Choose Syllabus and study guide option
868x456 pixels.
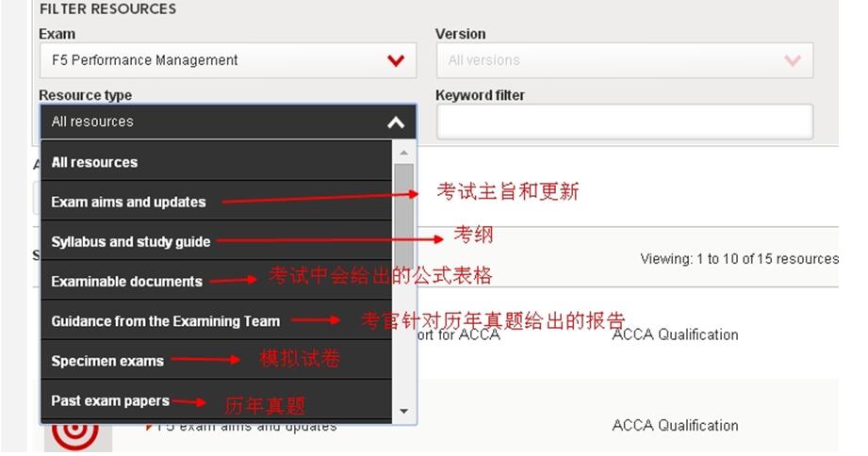[217, 241]
